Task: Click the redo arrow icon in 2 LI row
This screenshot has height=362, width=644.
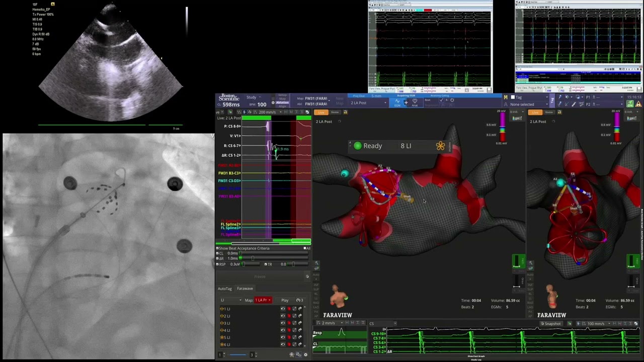Action: pos(300,316)
